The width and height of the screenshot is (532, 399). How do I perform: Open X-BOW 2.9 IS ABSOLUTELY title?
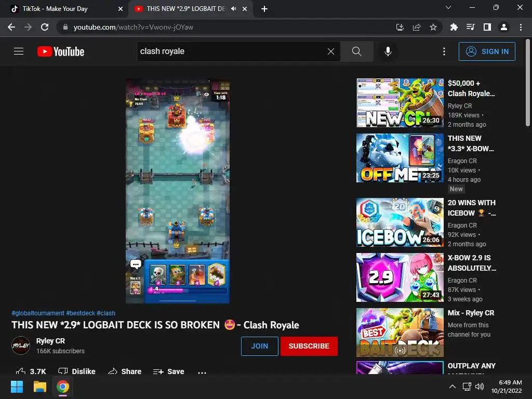[472, 262]
